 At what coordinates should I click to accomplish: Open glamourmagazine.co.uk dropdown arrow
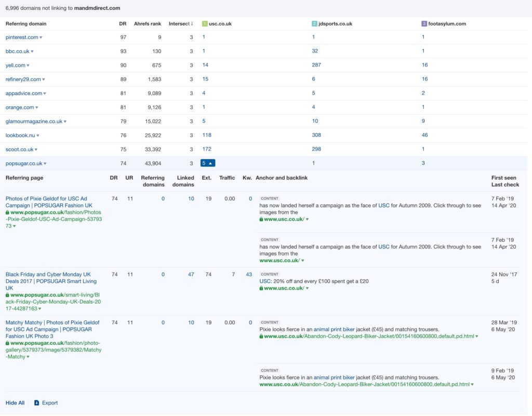tap(65, 122)
